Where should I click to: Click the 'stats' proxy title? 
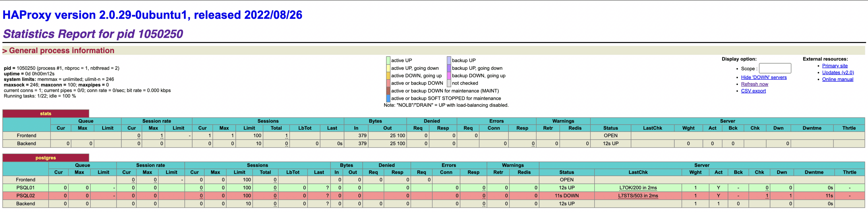pyautogui.click(x=45, y=114)
